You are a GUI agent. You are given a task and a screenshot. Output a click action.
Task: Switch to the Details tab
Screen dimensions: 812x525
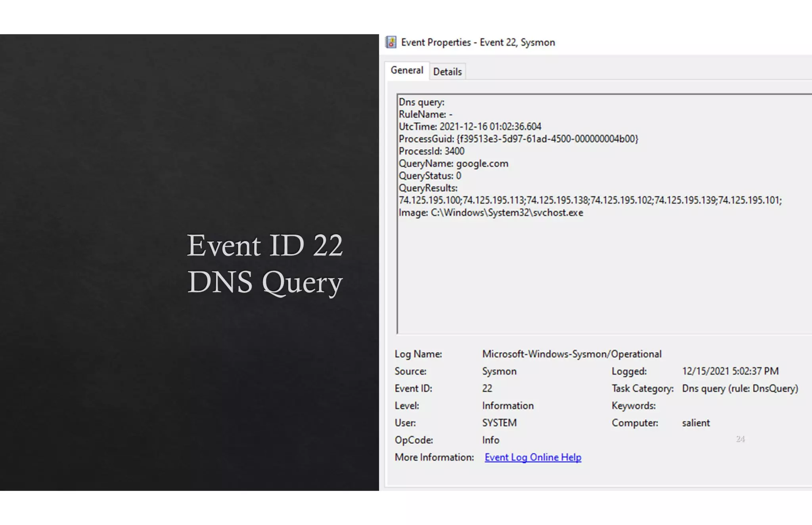point(447,72)
